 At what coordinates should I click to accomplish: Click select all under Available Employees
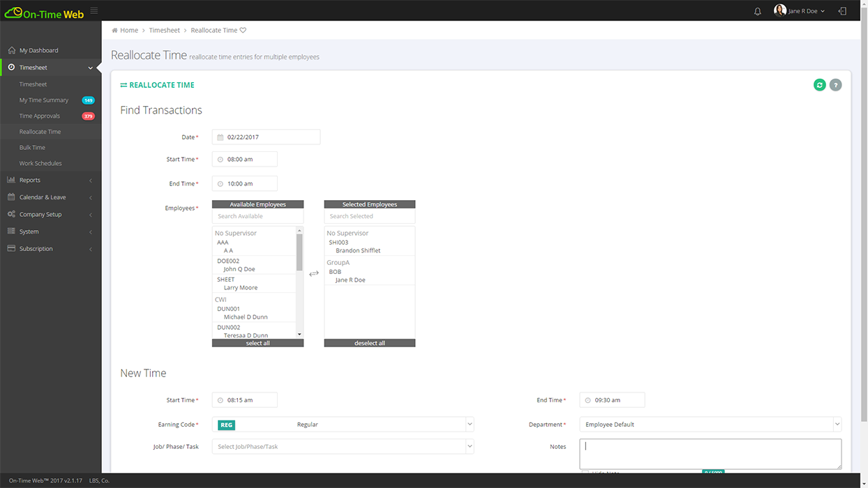point(257,342)
